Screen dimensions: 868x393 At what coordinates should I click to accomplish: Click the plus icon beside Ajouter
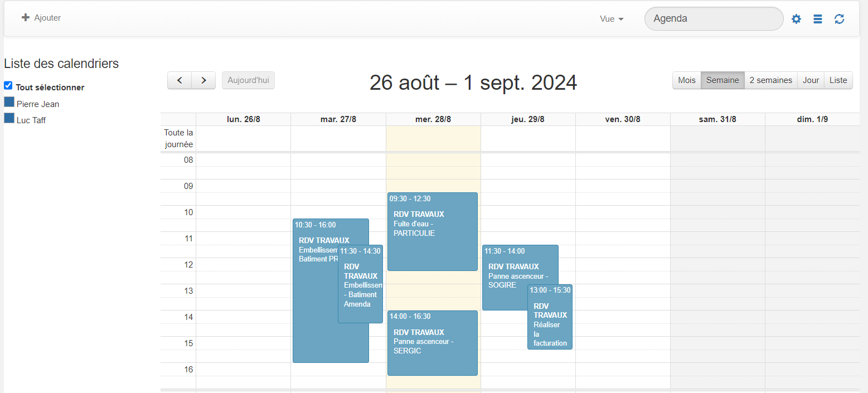coord(25,18)
